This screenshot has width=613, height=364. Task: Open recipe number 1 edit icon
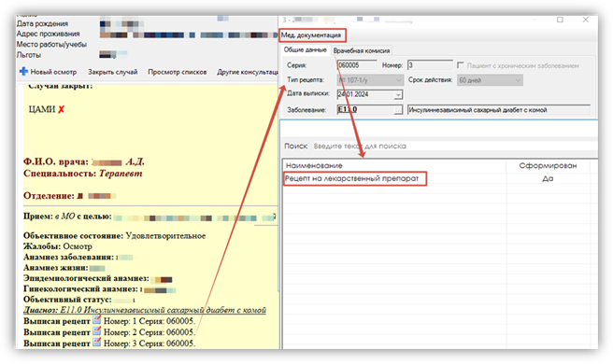[96, 321]
